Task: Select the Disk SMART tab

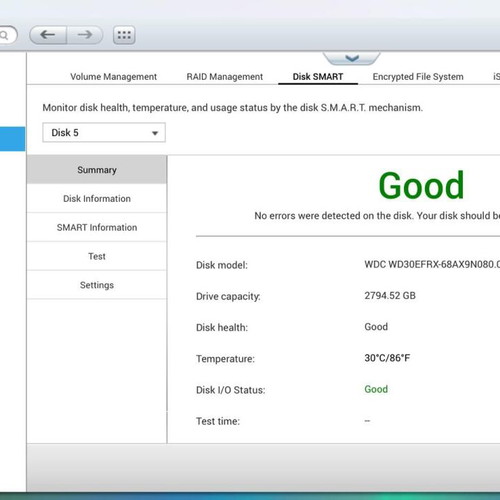Action: point(318,77)
